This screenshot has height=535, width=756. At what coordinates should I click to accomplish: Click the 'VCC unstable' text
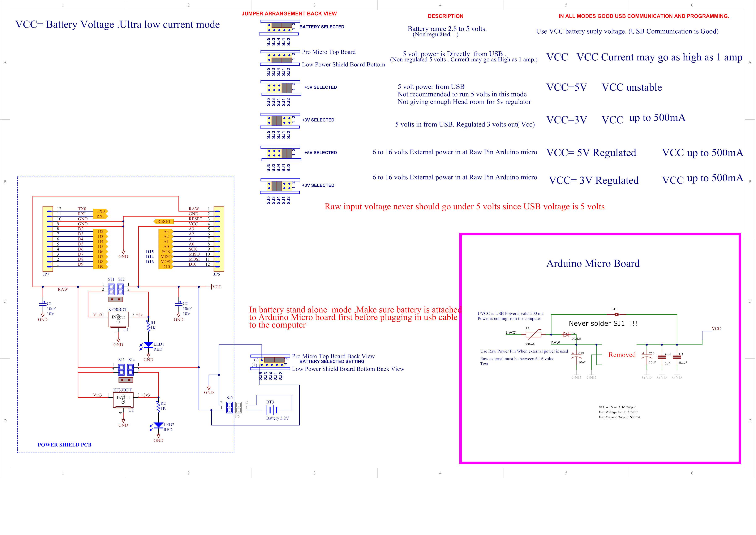(631, 87)
